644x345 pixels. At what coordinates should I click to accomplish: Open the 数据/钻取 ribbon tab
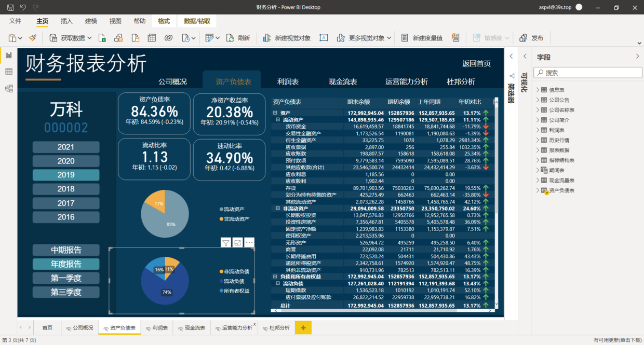coord(197,21)
